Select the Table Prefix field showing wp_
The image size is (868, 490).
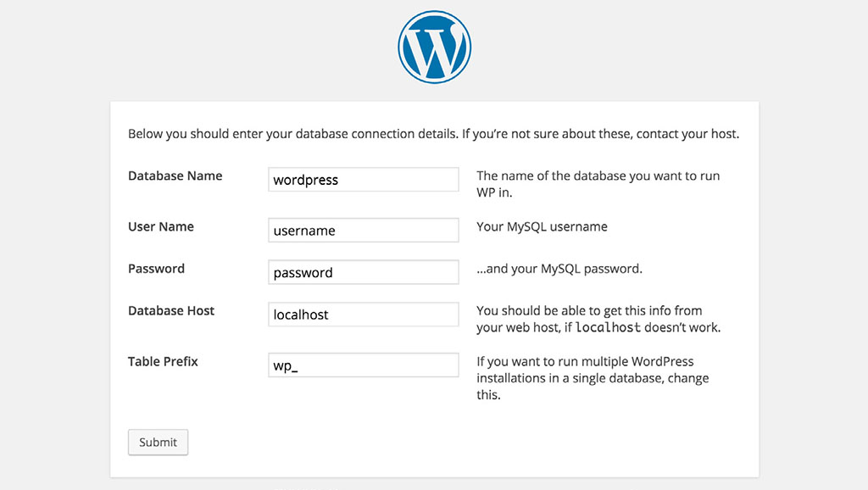363,365
